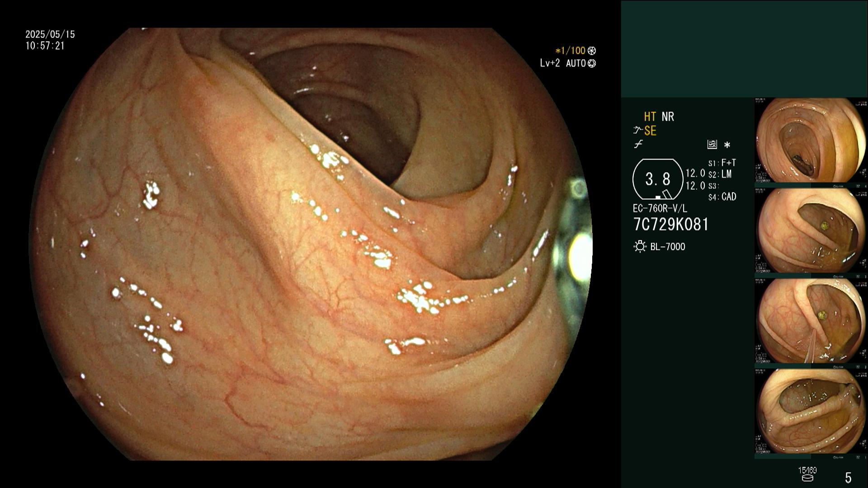Click the S3: empty switch assignment
Screen dimensions: 868x488
tap(713, 186)
